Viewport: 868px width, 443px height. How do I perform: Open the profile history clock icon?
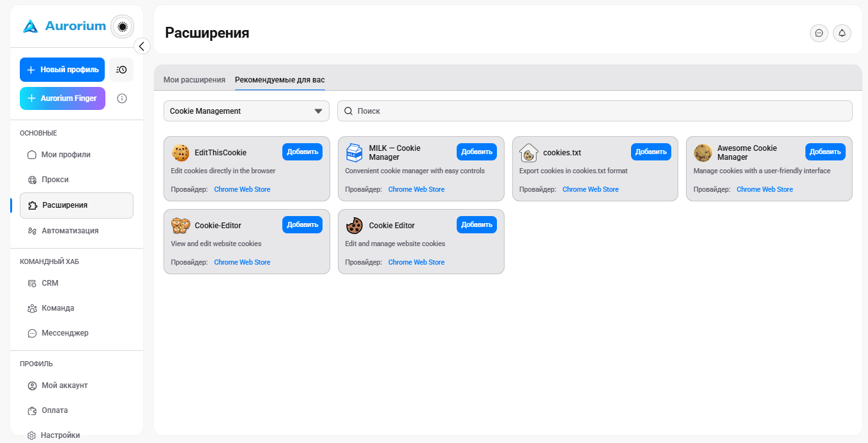pyautogui.click(x=121, y=70)
